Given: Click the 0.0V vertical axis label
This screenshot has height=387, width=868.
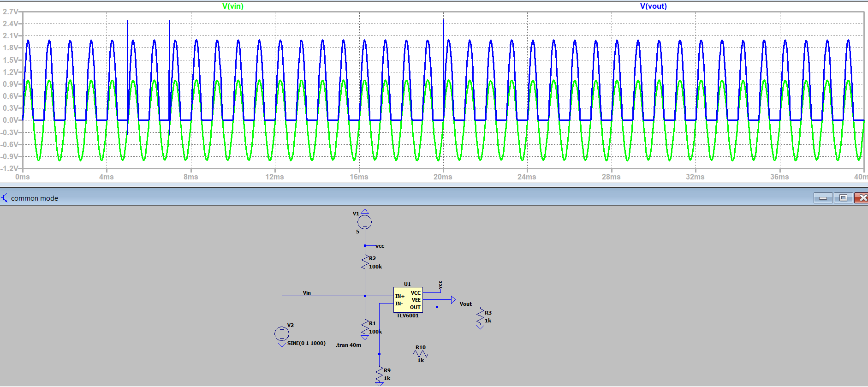Looking at the screenshot, I should [11, 120].
